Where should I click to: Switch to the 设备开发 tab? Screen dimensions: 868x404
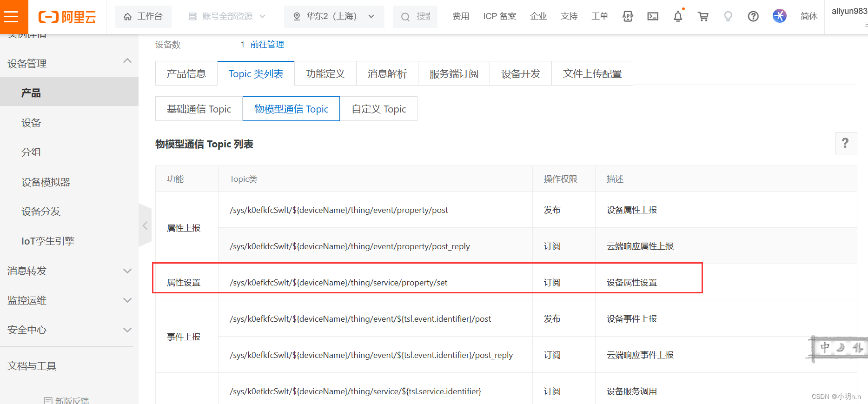pos(521,73)
